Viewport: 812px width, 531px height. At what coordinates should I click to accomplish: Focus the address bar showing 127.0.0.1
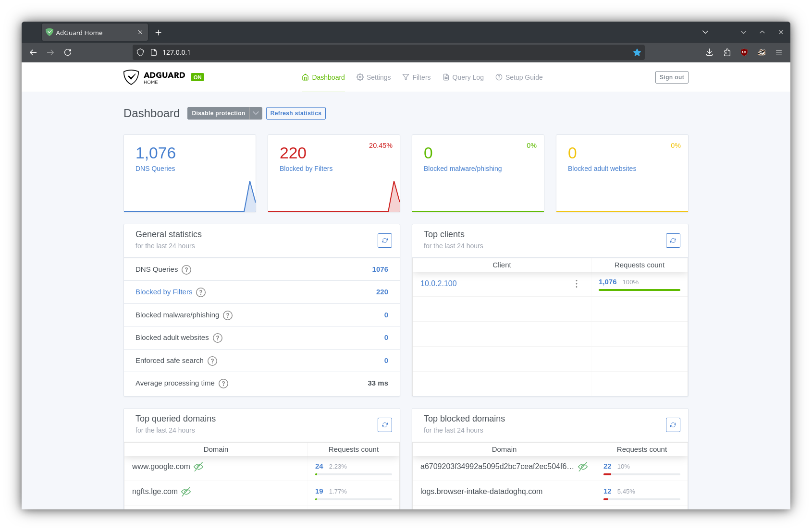tap(384, 52)
